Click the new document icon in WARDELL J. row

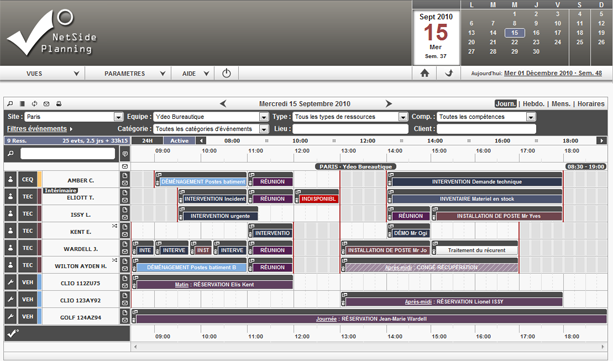[x=125, y=244]
